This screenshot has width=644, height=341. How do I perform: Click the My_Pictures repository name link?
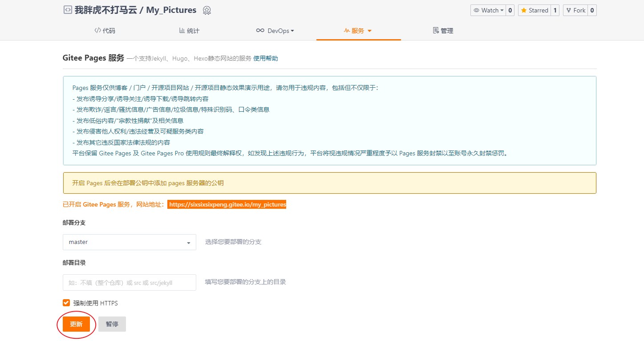171,10
